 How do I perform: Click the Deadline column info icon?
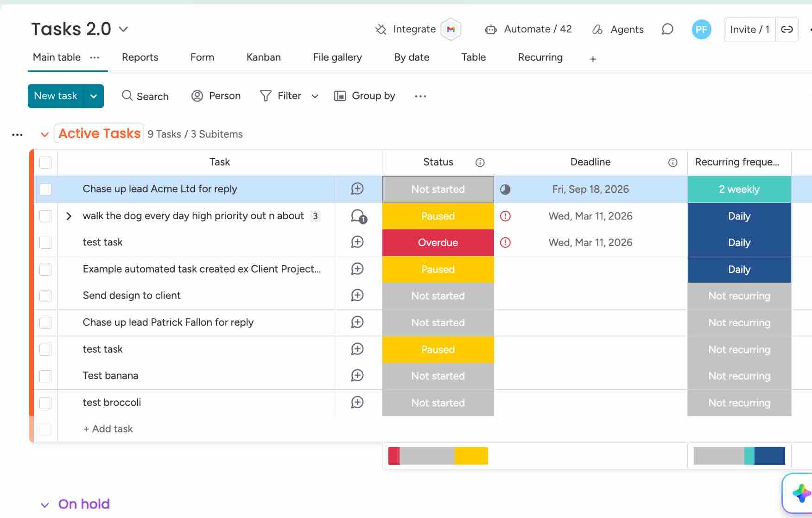[672, 162]
